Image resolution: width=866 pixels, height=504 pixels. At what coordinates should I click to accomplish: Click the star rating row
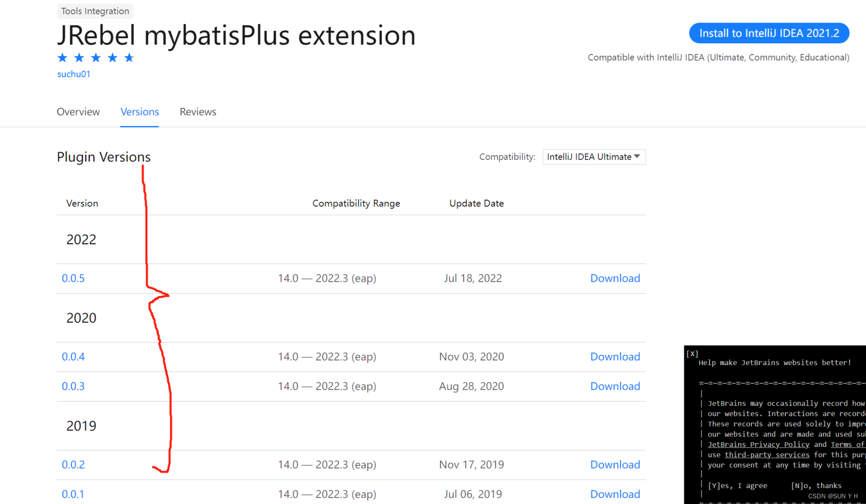pos(96,58)
